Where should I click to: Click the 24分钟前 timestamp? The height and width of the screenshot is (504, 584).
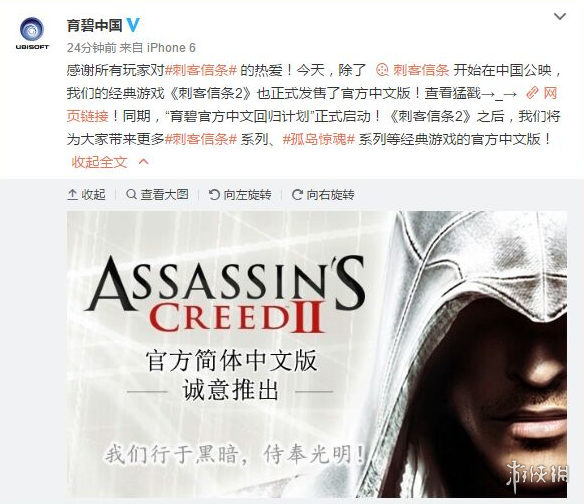tap(92, 48)
